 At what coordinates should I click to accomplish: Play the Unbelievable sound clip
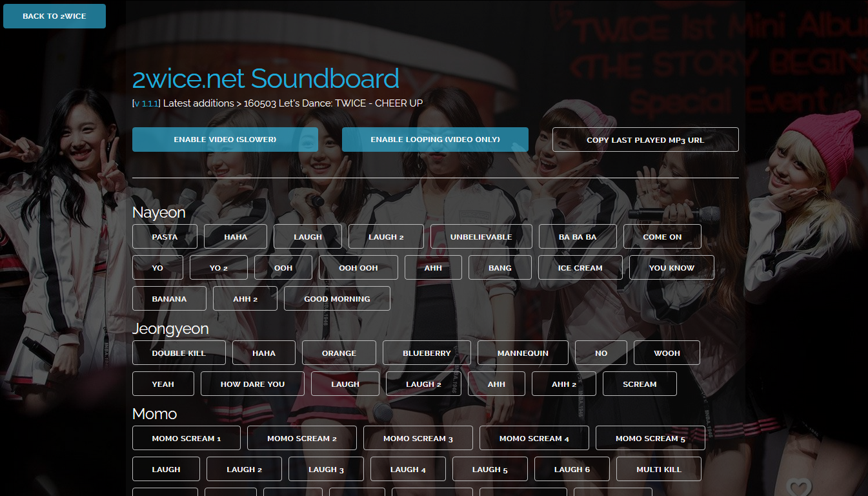point(481,236)
